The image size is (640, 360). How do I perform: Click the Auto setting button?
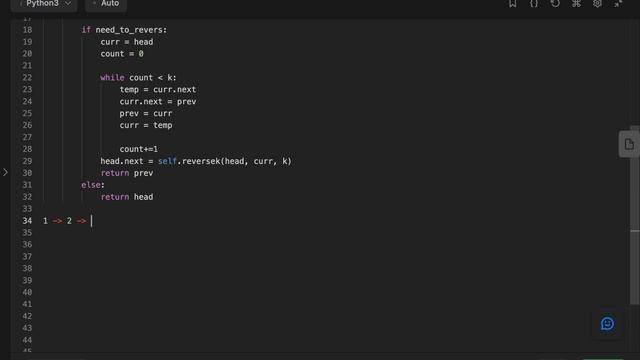pyautogui.click(x=106, y=4)
